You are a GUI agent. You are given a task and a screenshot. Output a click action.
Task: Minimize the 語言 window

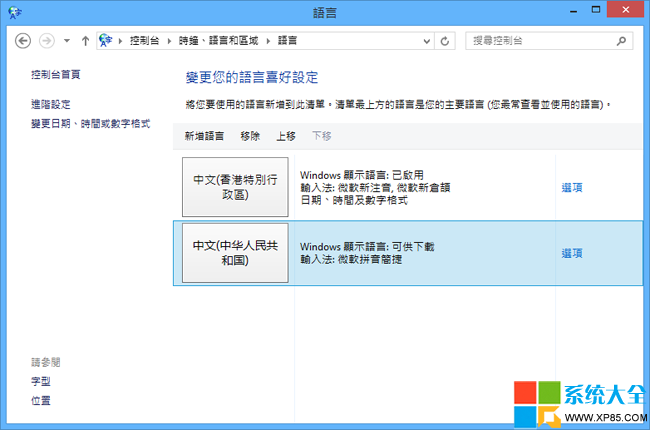tap(573, 10)
